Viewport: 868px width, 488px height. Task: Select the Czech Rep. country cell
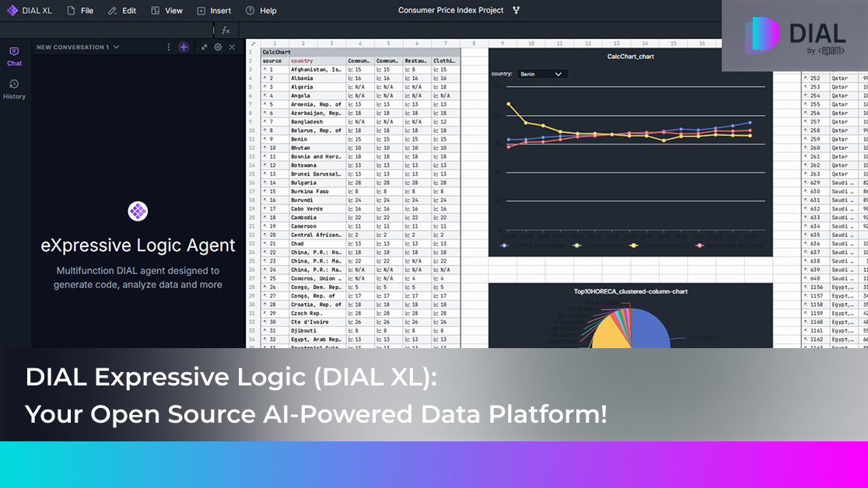[x=317, y=313]
